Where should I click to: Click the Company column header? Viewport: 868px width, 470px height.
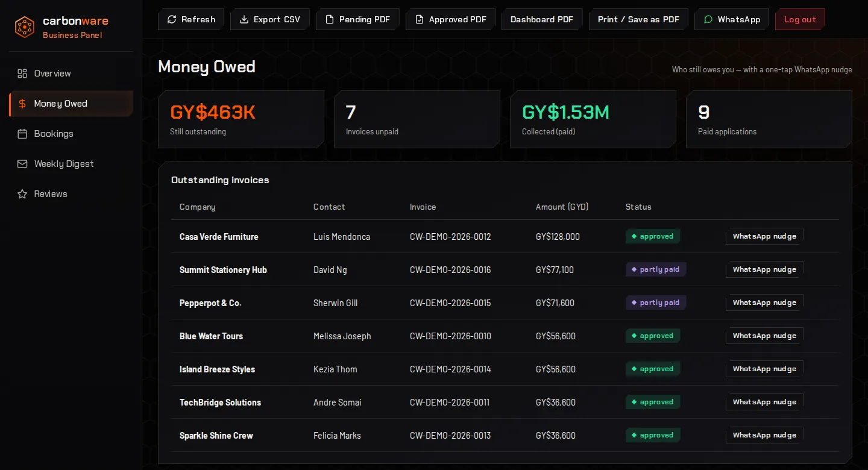coord(197,207)
